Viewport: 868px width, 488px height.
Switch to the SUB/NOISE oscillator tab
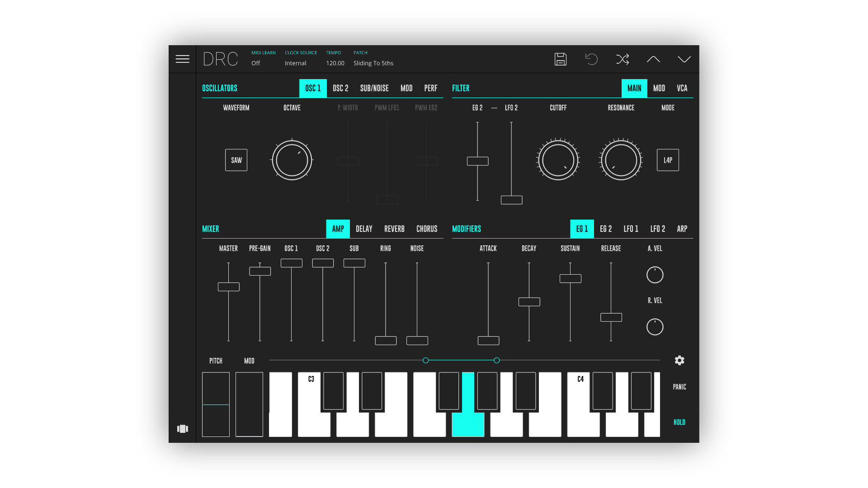374,88
